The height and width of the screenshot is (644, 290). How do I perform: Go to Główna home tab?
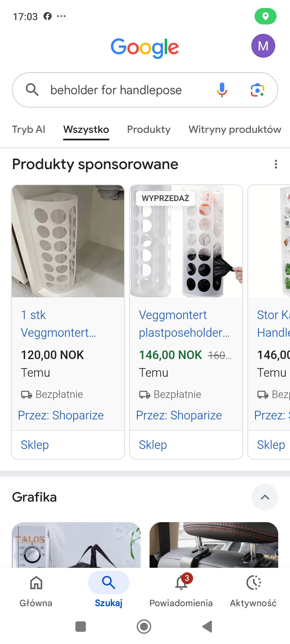36,591
